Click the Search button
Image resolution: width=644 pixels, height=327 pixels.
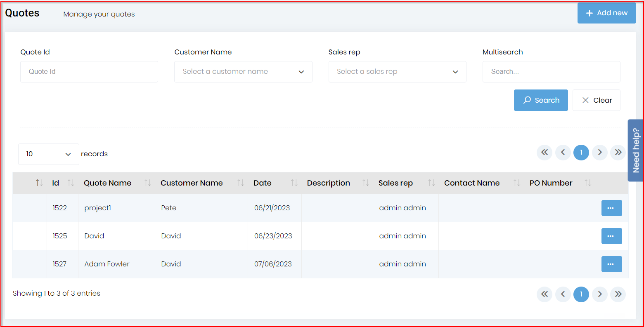pos(541,100)
